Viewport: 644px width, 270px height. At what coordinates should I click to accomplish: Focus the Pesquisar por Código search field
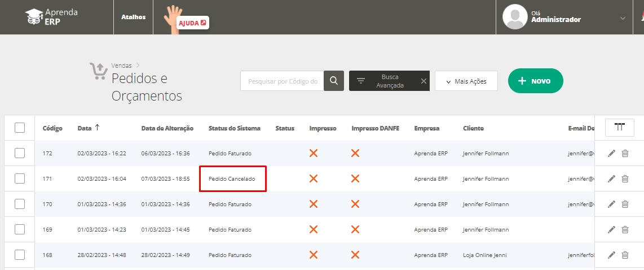(283, 81)
